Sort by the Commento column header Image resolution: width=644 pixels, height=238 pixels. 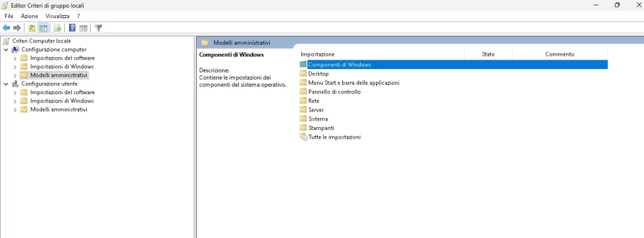(x=560, y=54)
